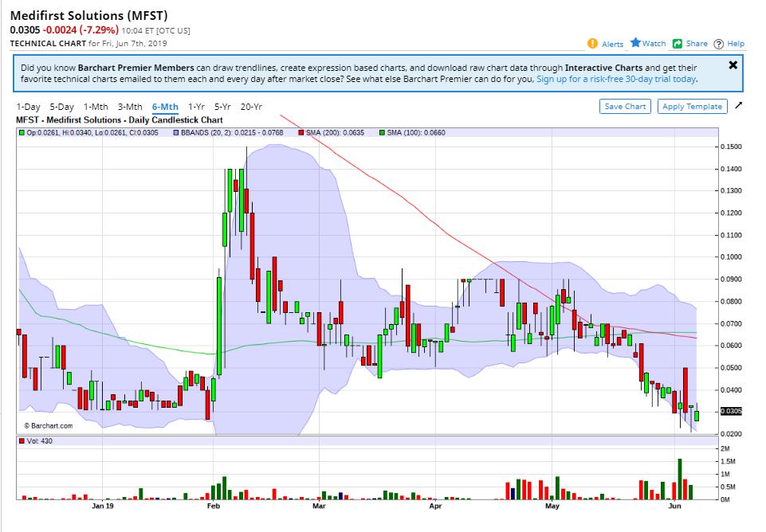Image resolution: width=766 pixels, height=532 pixels.
Task: Click the tallest June volume bar
Action: tap(680, 479)
